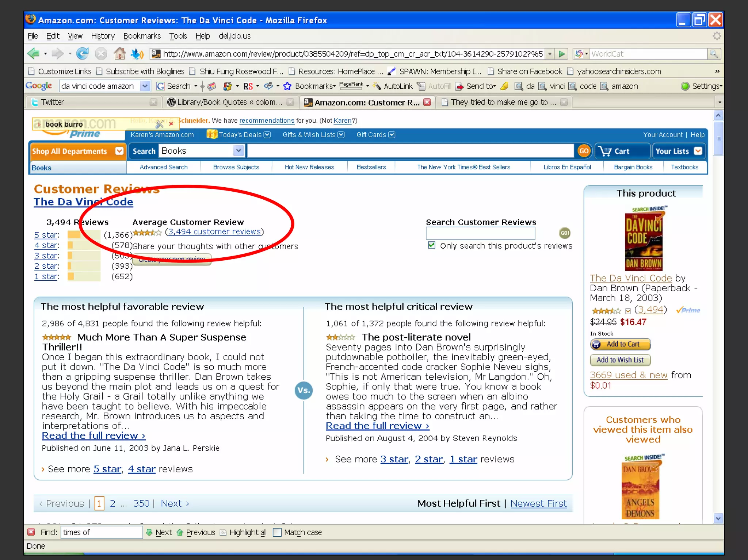Click the Newest First sort link

click(x=538, y=503)
